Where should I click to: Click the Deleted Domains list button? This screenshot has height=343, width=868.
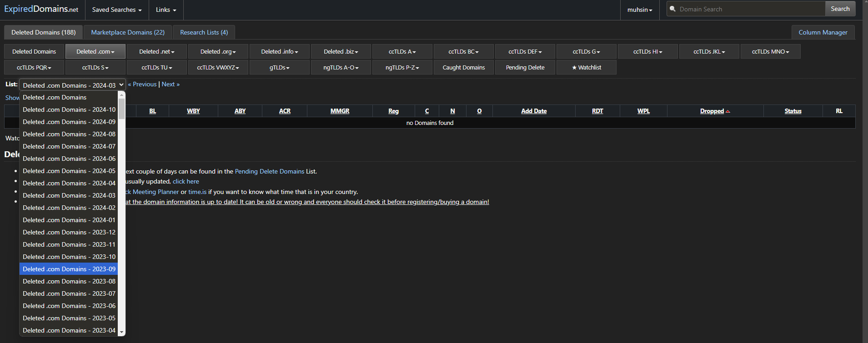pyautogui.click(x=34, y=51)
